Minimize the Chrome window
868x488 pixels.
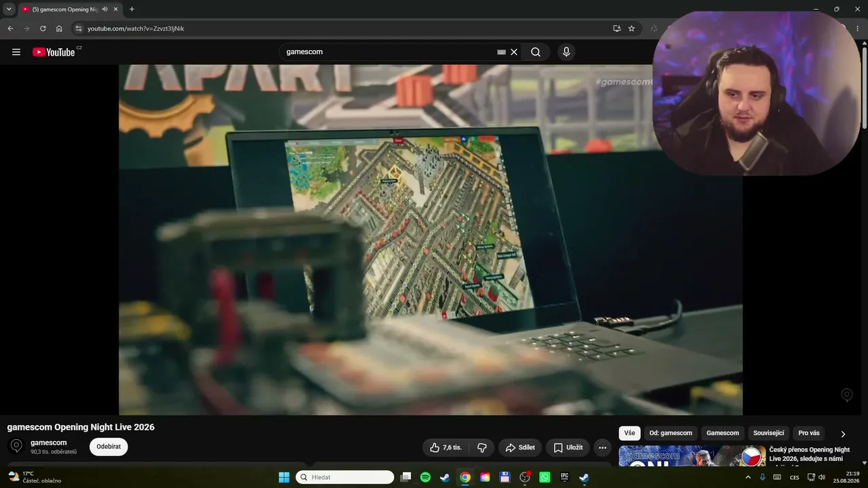pyautogui.click(x=815, y=9)
